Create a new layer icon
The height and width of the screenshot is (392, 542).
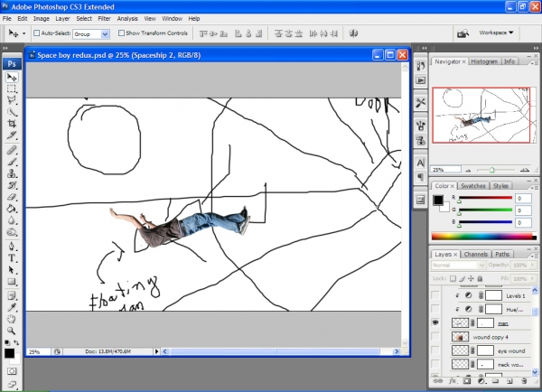[509, 381]
